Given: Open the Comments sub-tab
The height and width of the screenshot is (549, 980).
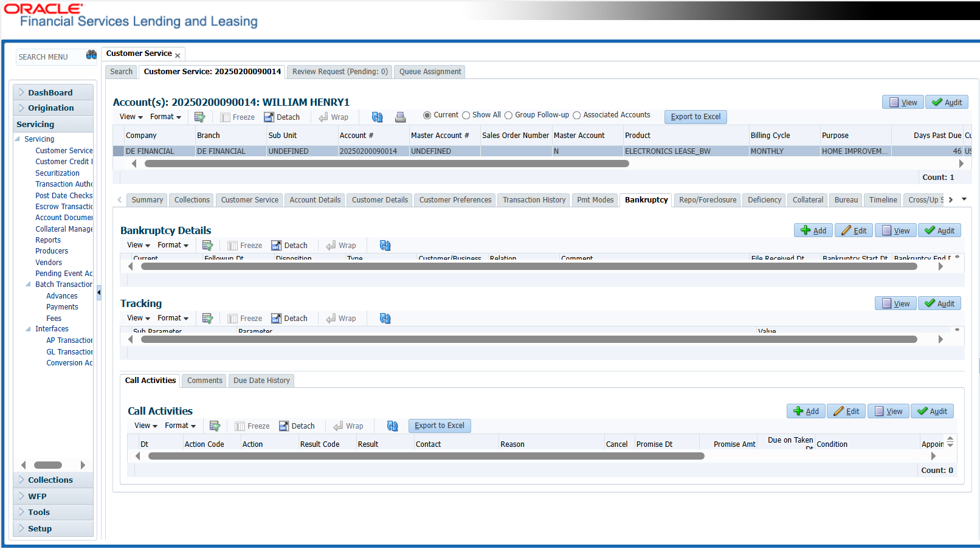Looking at the screenshot, I should tap(205, 381).
